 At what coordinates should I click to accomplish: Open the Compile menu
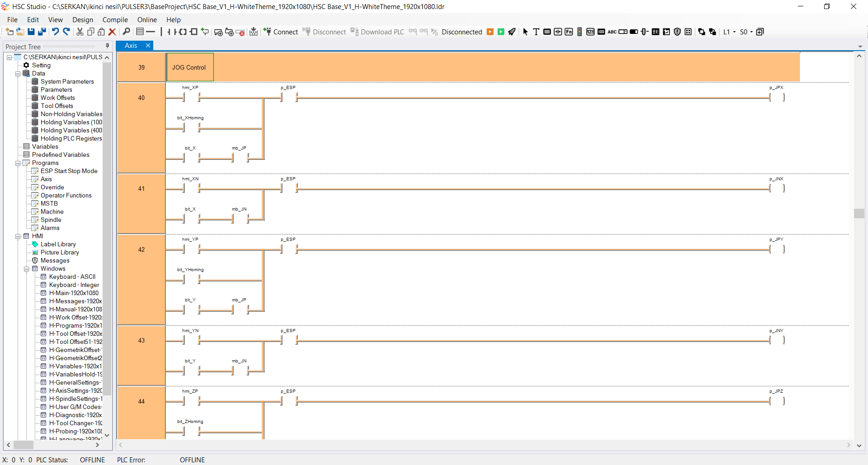[115, 19]
